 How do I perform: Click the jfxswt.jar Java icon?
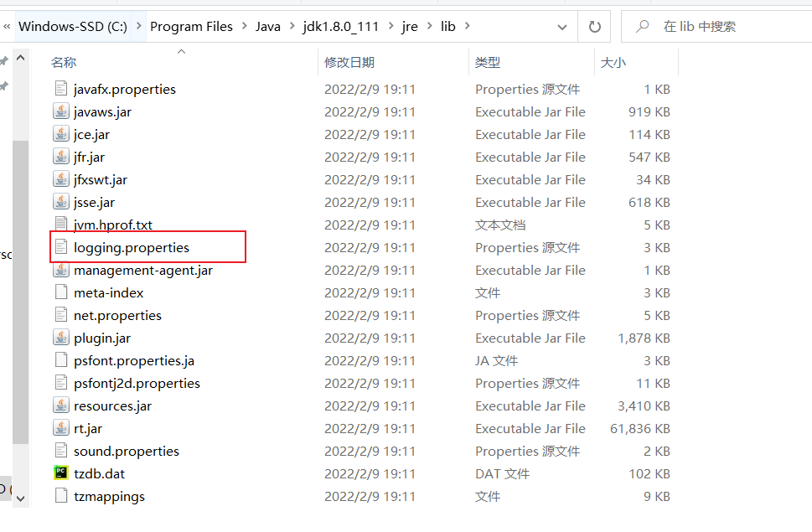click(61, 179)
